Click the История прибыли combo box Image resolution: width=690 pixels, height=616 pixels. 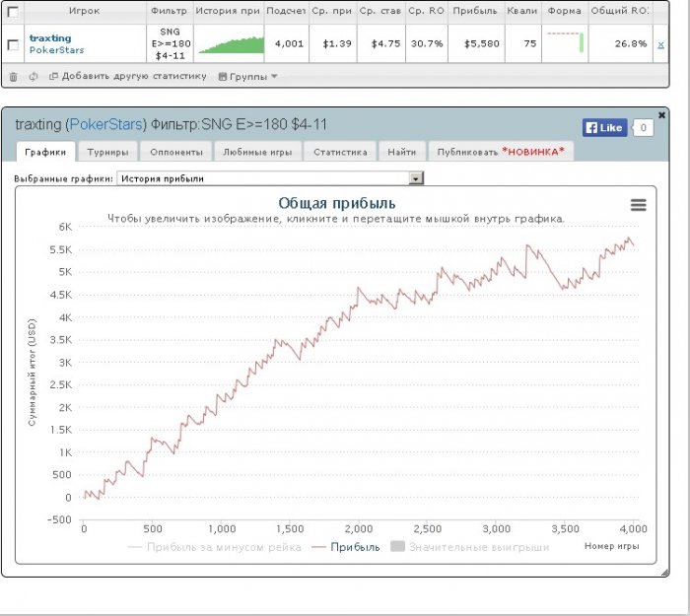click(270, 178)
